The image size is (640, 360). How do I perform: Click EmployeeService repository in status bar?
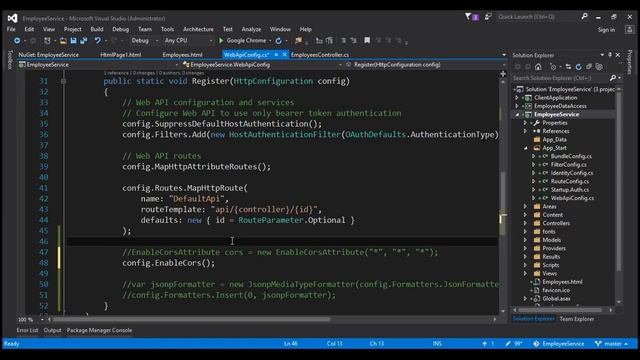click(x=558, y=344)
